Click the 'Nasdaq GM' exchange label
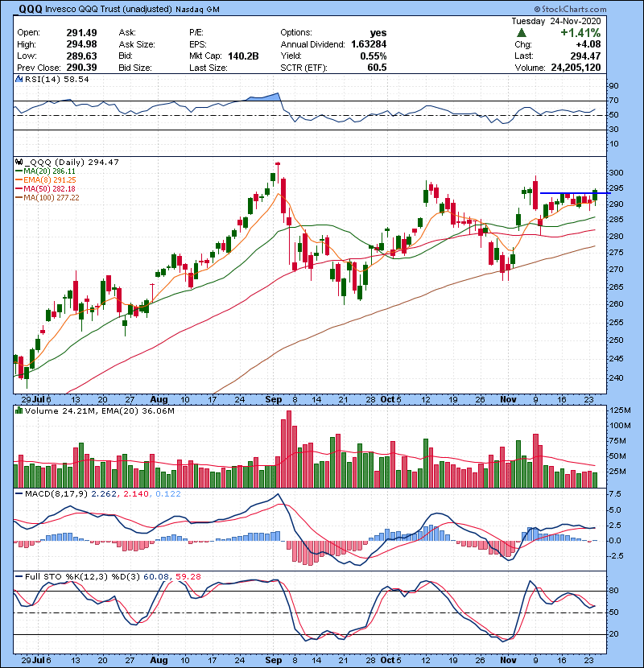The height and width of the screenshot is (668, 644). pos(197,10)
